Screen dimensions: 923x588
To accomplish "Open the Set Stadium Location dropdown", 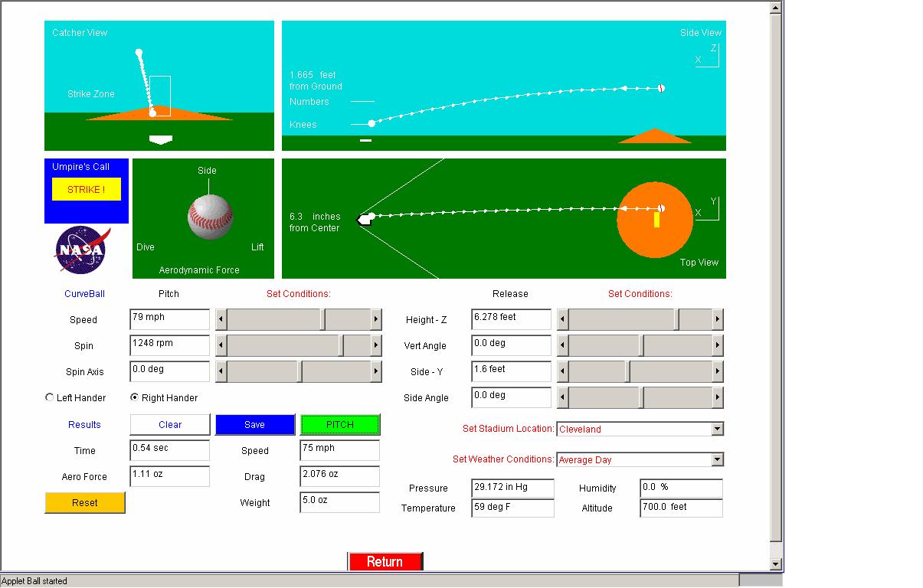I will 640,429.
